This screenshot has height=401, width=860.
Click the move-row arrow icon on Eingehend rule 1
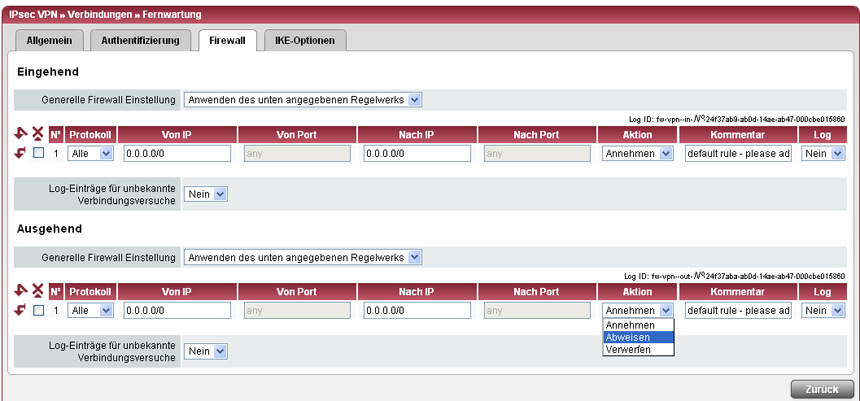coord(21,153)
